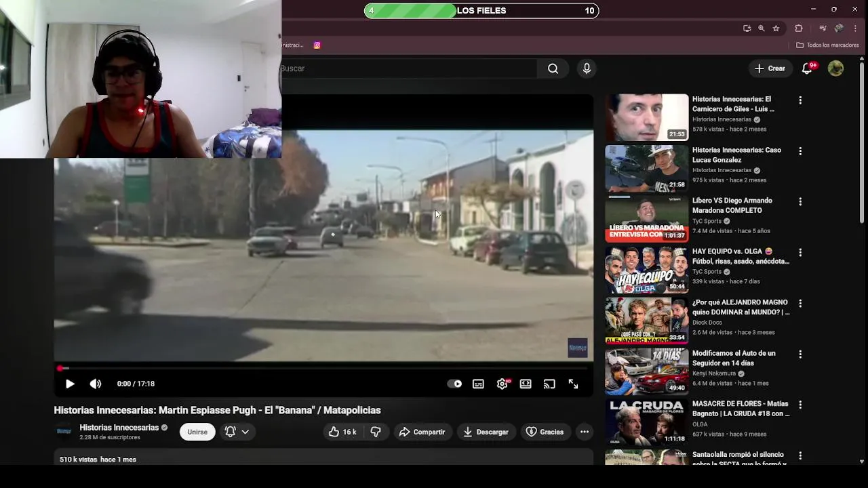Open the browser media control icon

click(823, 28)
